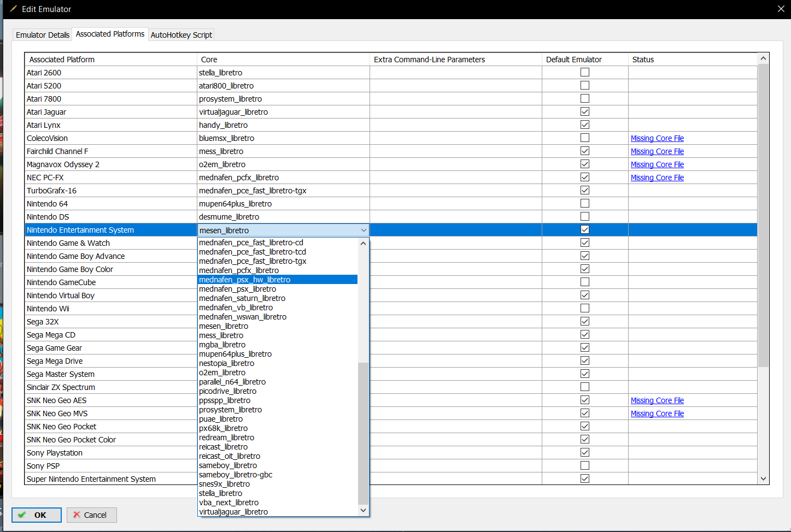This screenshot has width=791, height=532.
Task: Pick snes9x_libretro from the core list
Action: click(278, 484)
